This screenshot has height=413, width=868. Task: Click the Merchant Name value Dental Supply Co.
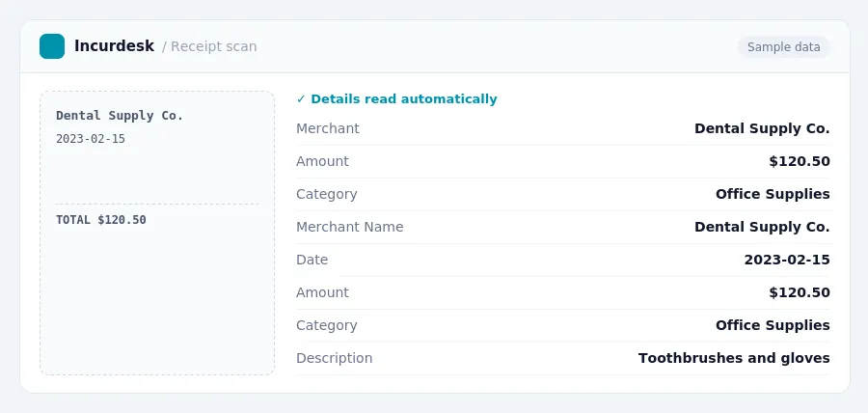pos(762,227)
